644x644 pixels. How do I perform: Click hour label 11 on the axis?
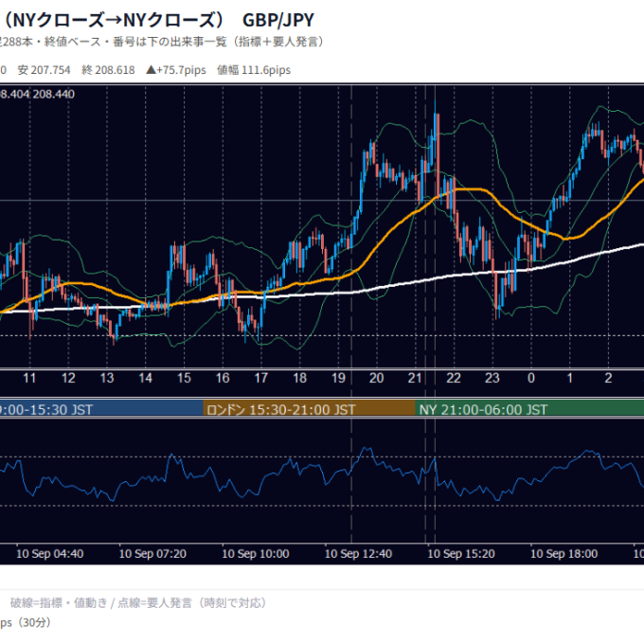click(29, 378)
